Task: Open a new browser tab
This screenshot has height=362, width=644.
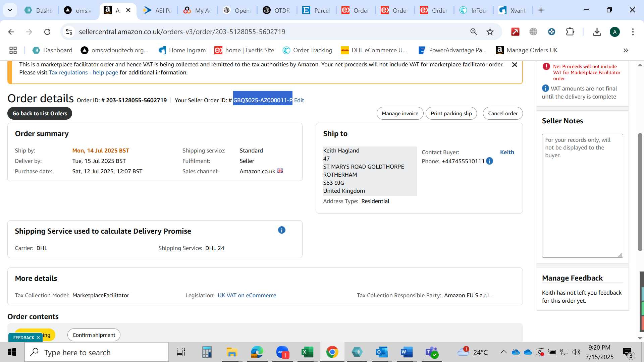Action: (541, 10)
